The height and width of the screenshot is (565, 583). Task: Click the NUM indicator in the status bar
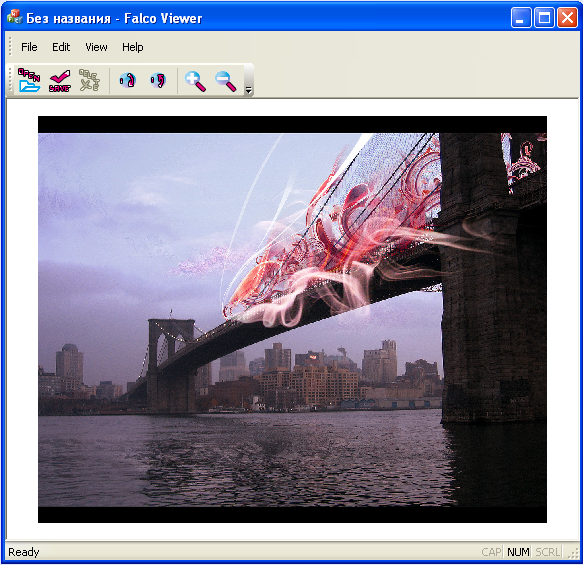[518, 552]
